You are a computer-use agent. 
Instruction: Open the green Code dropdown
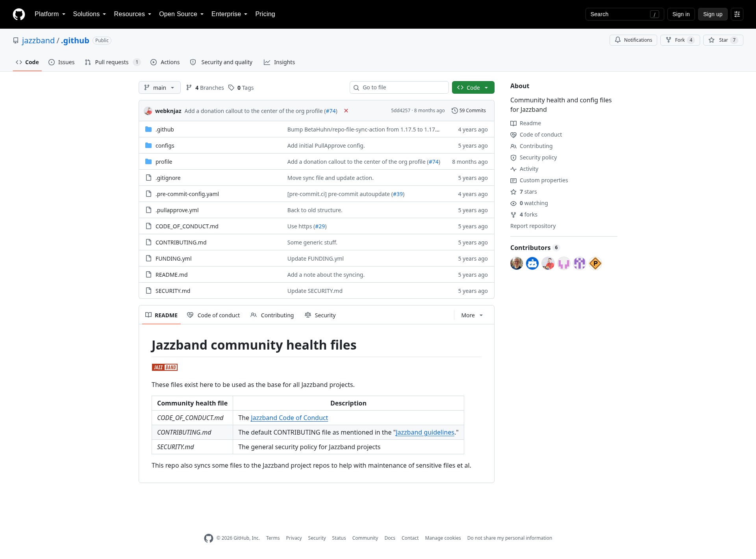coord(473,87)
